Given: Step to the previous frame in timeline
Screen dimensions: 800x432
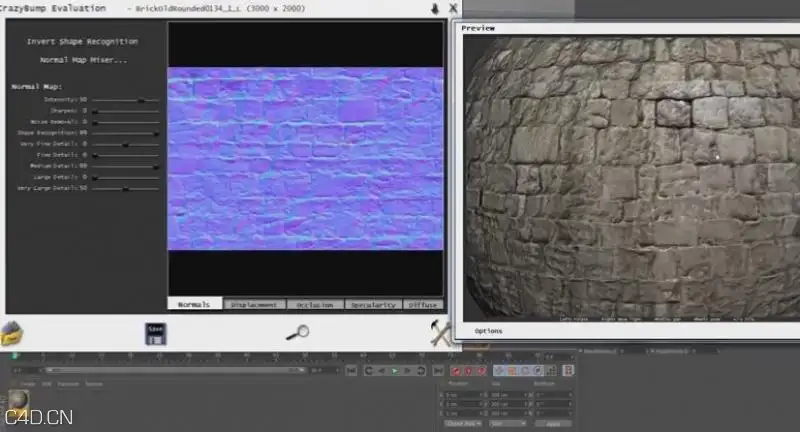Looking at the screenshot, I should click(381, 371).
